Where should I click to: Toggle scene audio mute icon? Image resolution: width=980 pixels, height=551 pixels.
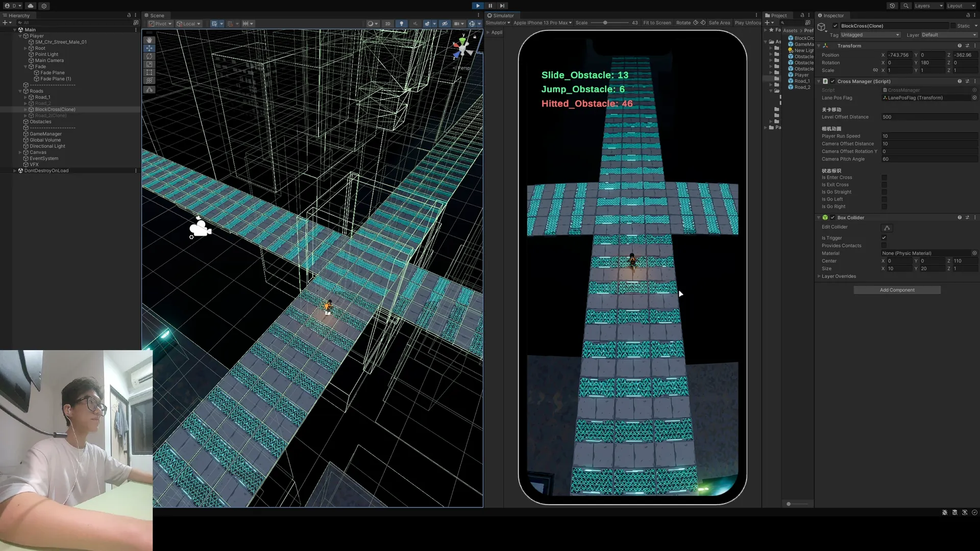point(415,23)
